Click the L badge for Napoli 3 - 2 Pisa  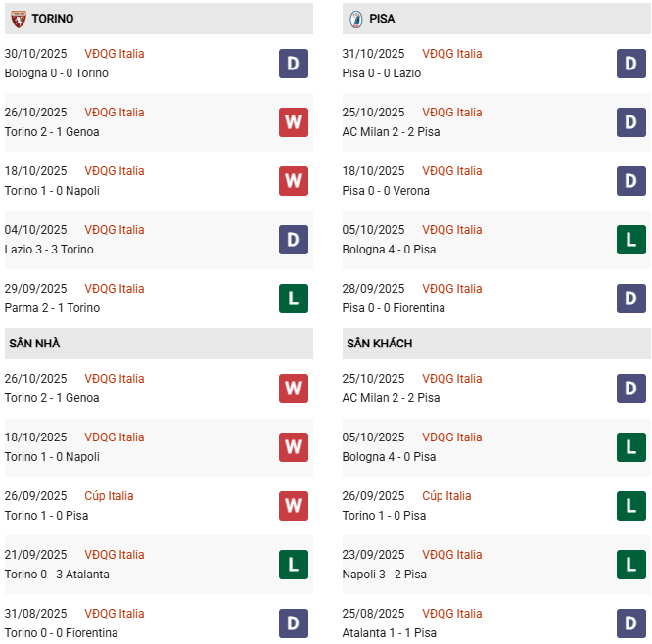[630, 565]
